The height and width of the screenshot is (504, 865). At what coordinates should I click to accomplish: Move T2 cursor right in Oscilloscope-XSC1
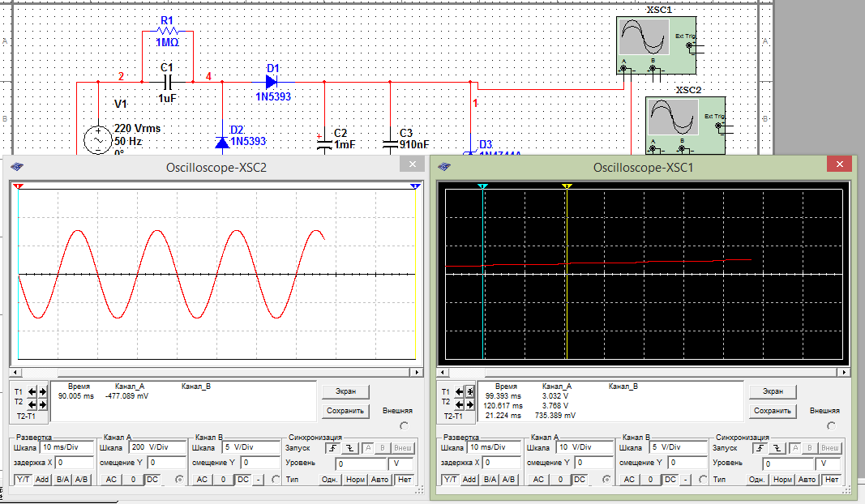(x=469, y=405)
